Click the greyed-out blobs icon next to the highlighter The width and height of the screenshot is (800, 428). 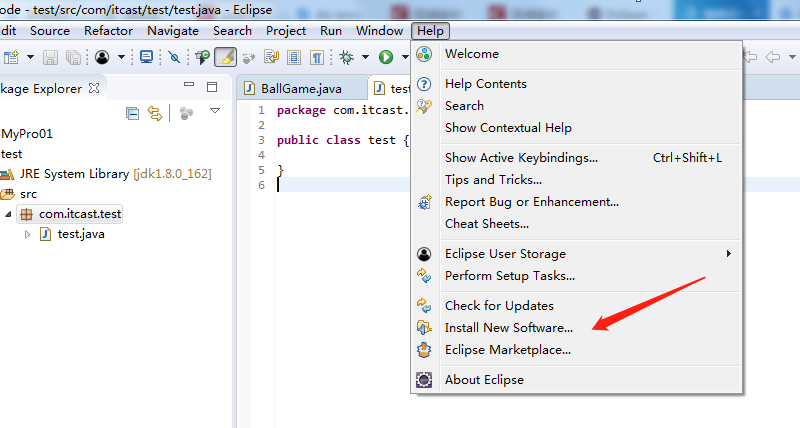pos(248,58)
